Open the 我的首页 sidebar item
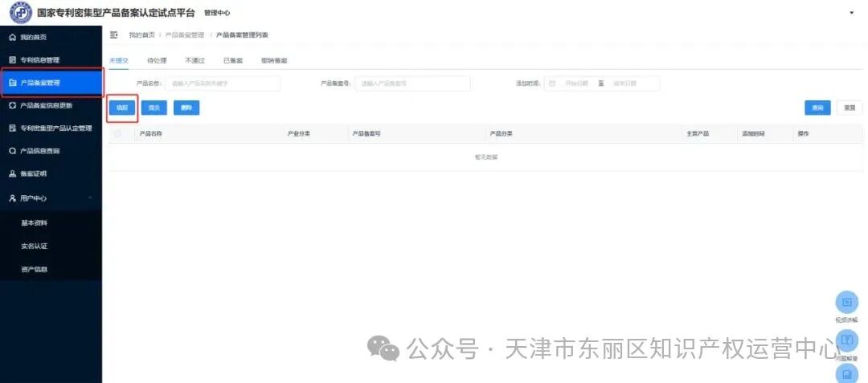 (51, 37)
